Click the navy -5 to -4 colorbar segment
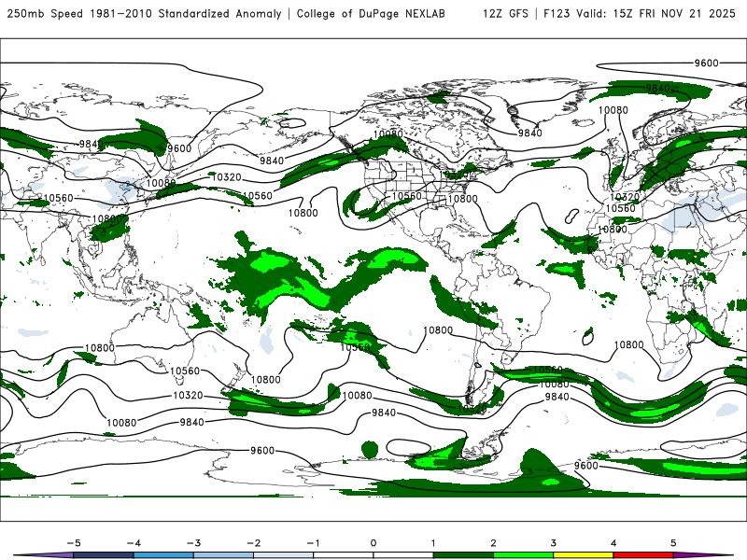This screenshot has height=560, width=747. [104, 555]
